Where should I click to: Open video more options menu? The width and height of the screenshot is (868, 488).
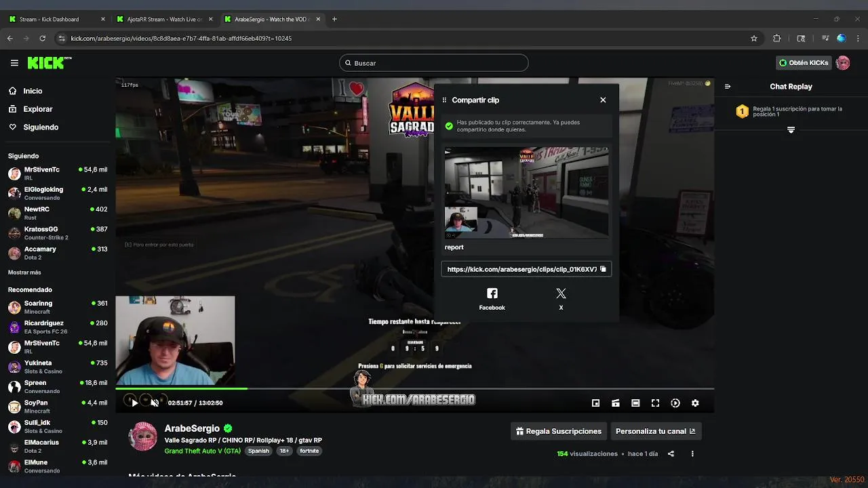pyautogui.click(x=692, y=454)
